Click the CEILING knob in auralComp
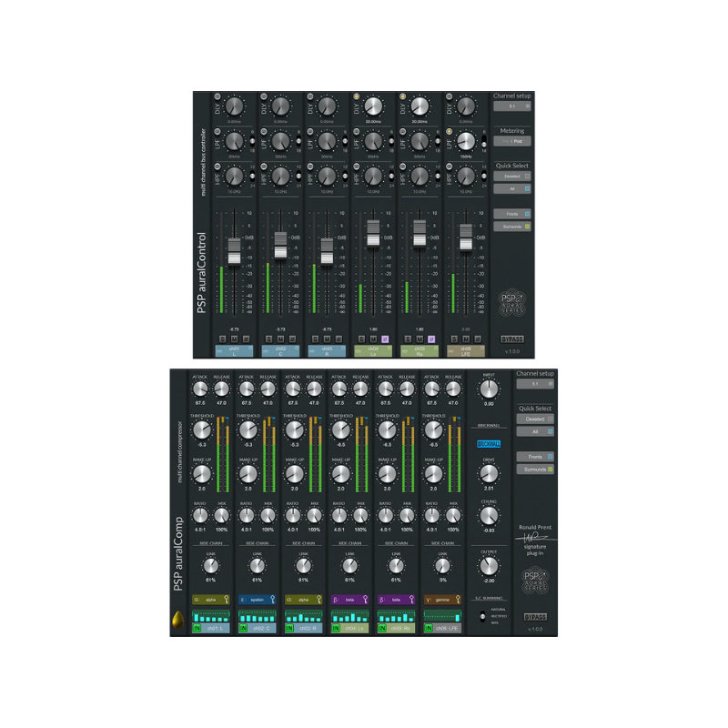Viewport: 728px width, 728px height. point(489,515)
